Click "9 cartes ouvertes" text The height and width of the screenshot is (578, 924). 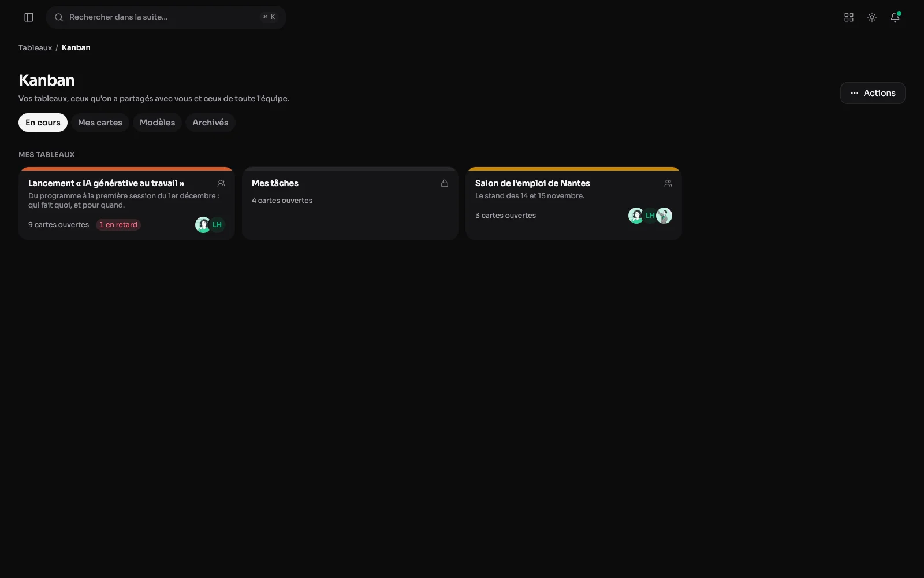point(58,225)
